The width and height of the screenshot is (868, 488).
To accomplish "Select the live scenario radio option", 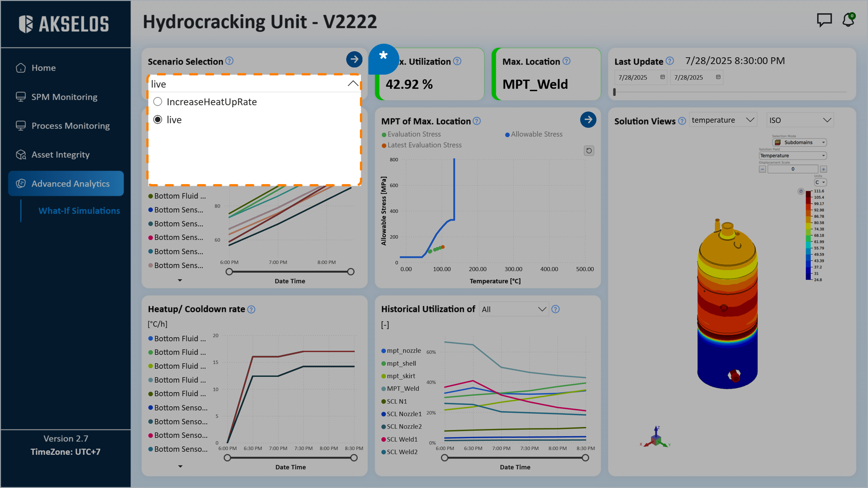I will pos(158,120).
